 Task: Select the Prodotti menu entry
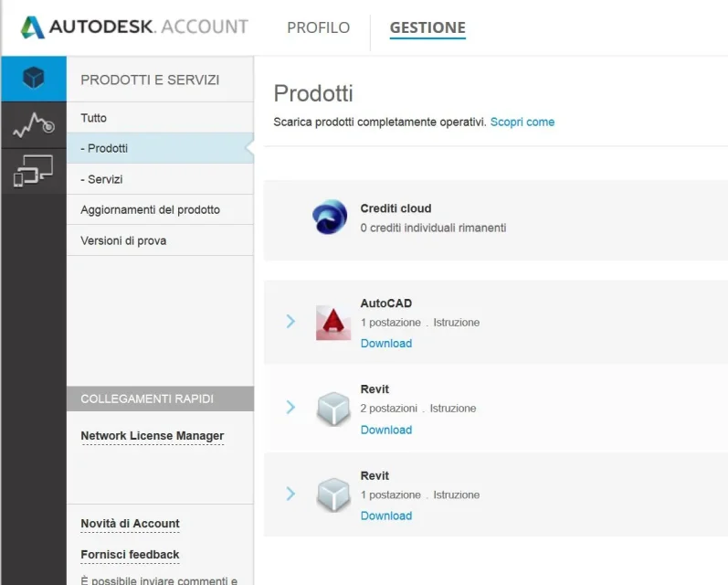point(160,148)
